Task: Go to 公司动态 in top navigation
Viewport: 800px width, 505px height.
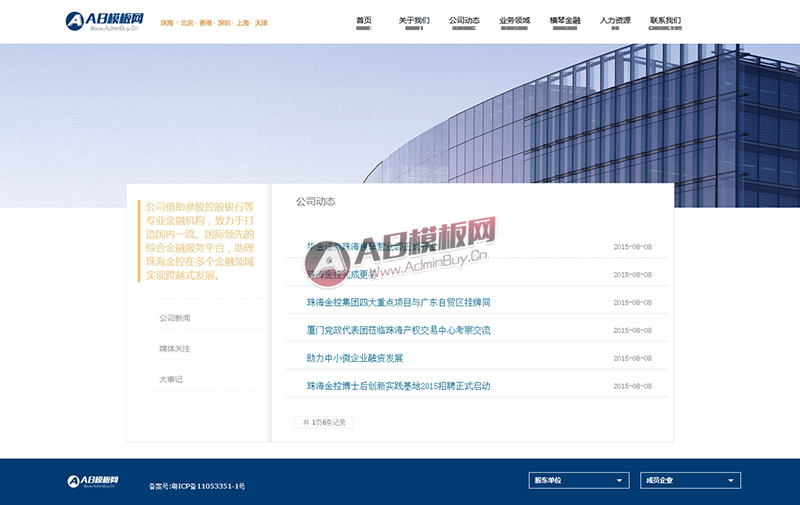Action: coord(464,21)
